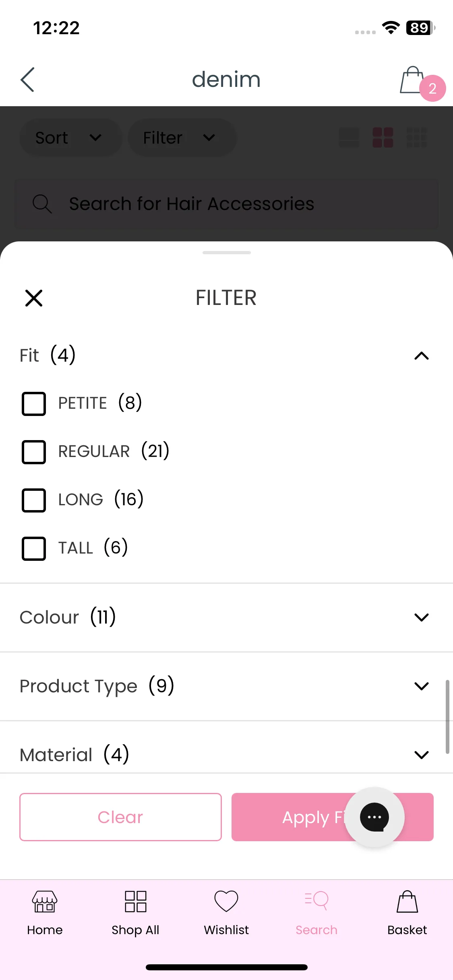This screenshot has width=453, height=980.
Task: Select the two-column grid view icon
Action: coord(383,138)
